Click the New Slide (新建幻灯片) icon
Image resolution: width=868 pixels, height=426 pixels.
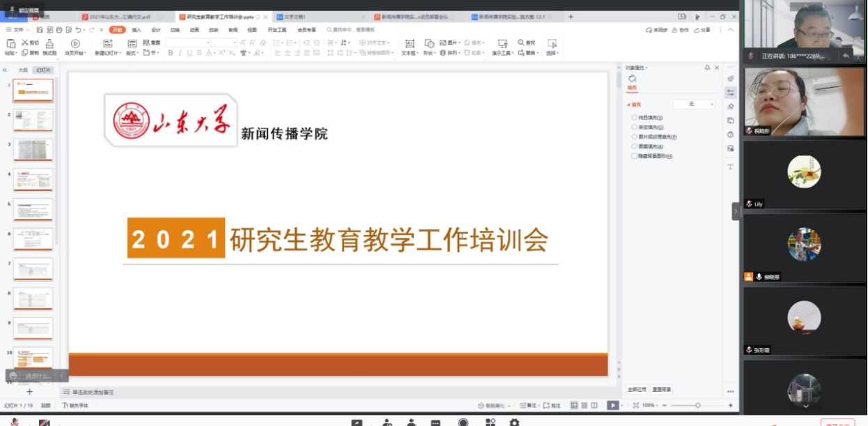tap(108, 43)
